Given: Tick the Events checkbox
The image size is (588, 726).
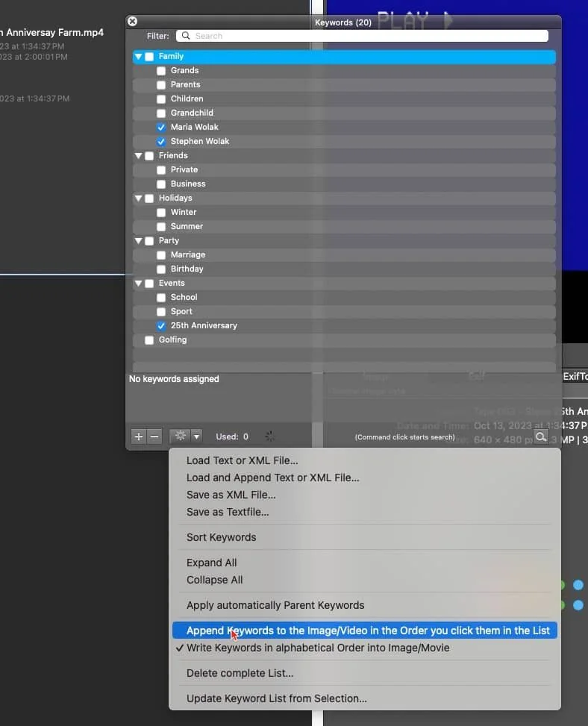Looking at the screenshot, I should [x=149, y=284].
